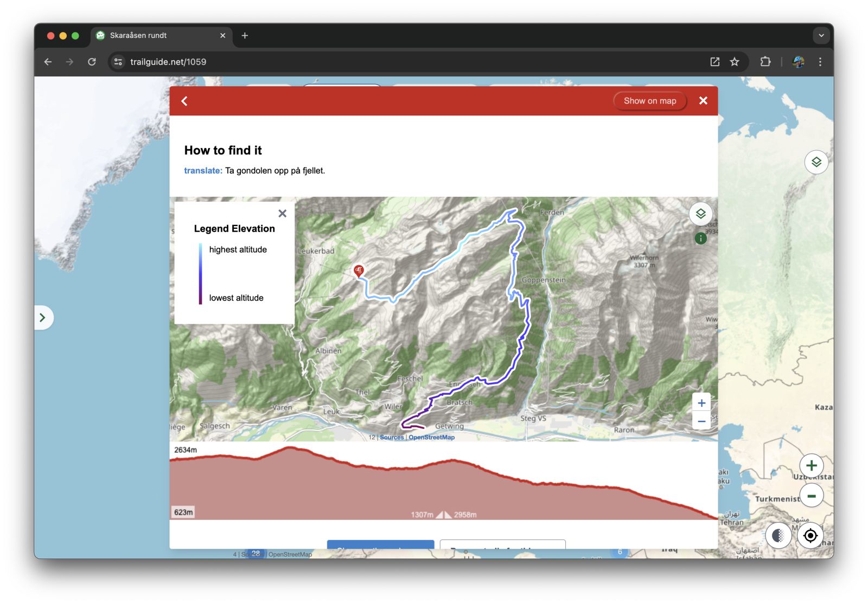Zoom in on the background map
868x604 pixels.
coord(812,465)
